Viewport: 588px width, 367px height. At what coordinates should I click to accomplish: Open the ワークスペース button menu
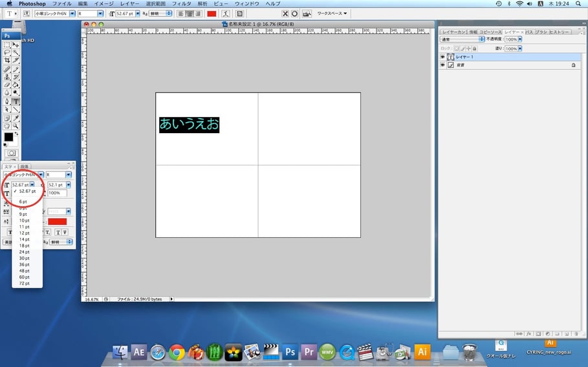[x=331, y=13]
